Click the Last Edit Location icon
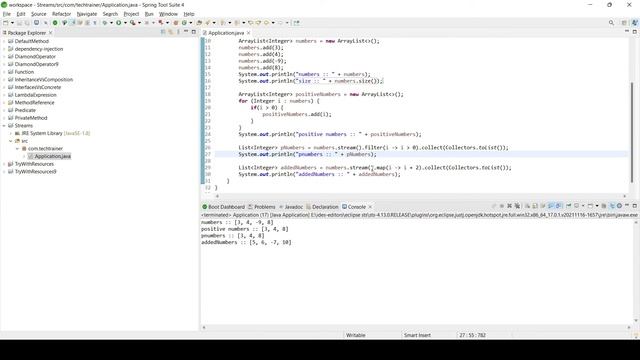Image resolution: width=640 pixels, height=360 pixels. pos(250,23)
